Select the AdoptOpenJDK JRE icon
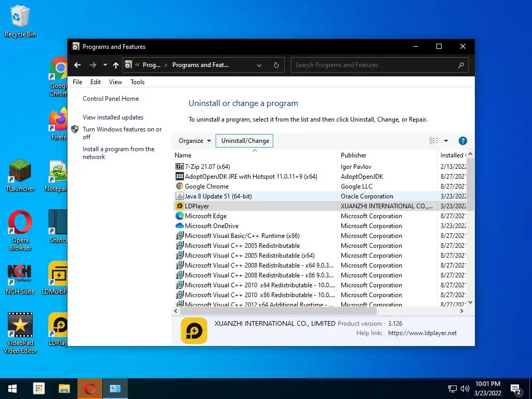Image resolution: width=532 pixels, height=399 pixels. point(179,177)
